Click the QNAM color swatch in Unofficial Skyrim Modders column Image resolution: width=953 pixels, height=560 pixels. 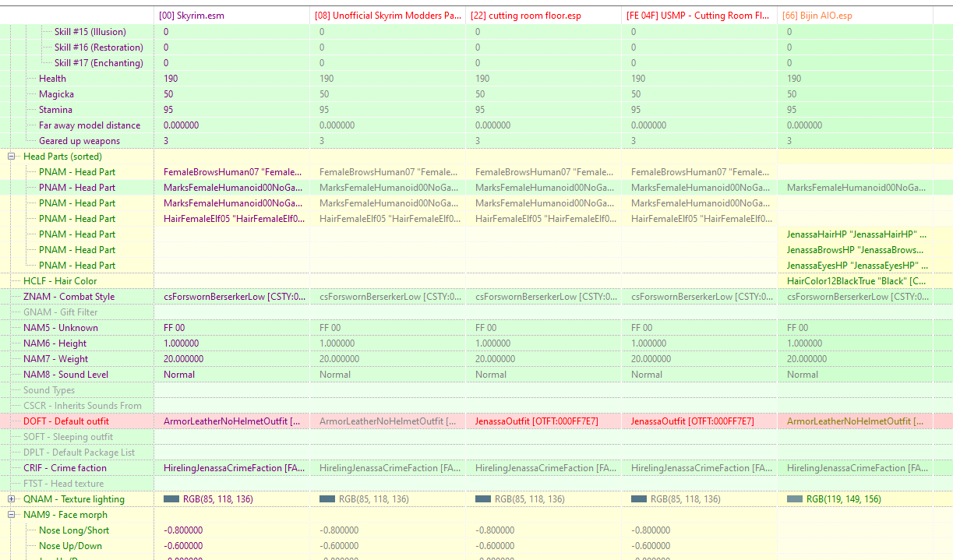(327, 499)
